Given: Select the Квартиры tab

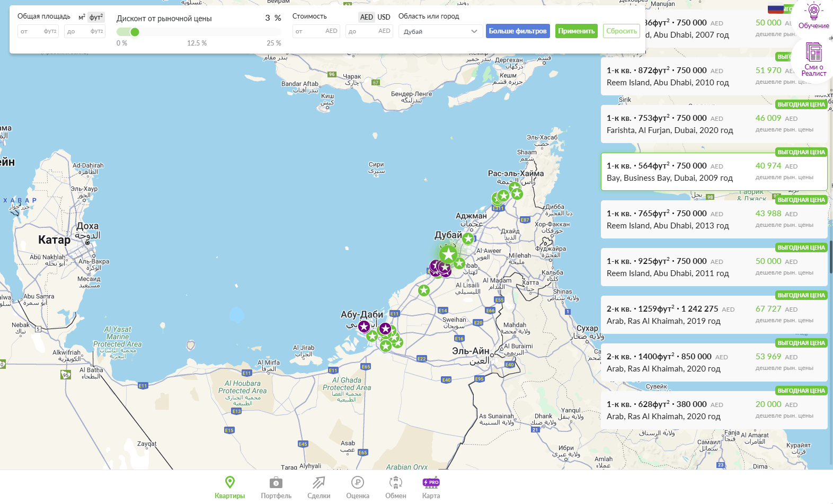Looking at the screenshot, I should click(229, 488).
